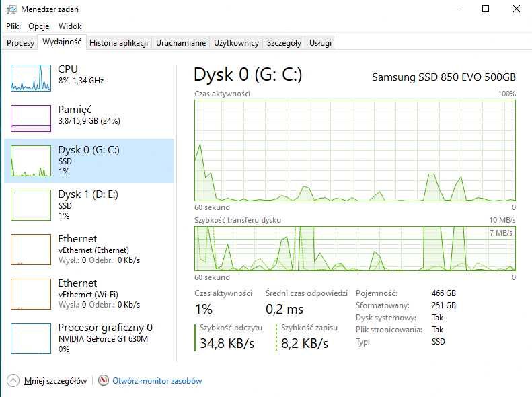Select vEthernet (Ethernet) network graph

[x=31, y=250]
